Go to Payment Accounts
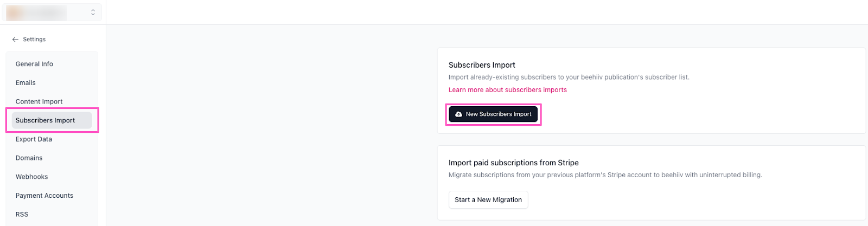This screenshot has height=226, width=868. 44,196
